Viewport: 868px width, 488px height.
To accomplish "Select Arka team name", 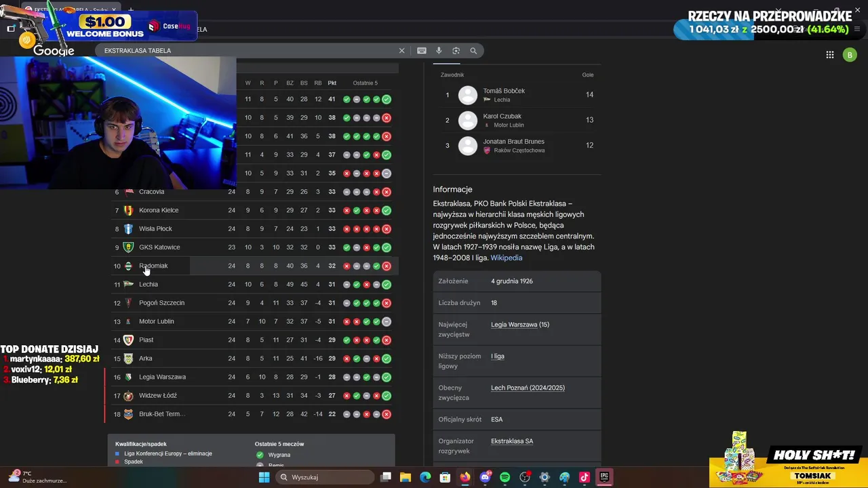I will click(x=145, y=359).
